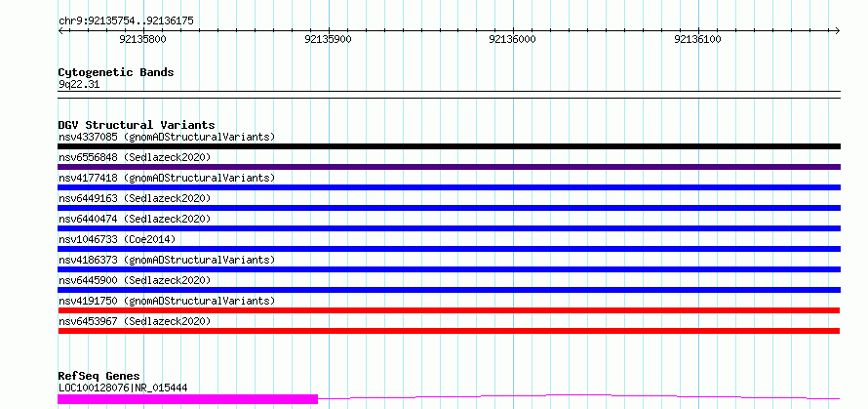Click the nsv6556848 Sedlazeck2020 label
The height and width of the screenshot is (409, 868).
coord(135,157)
